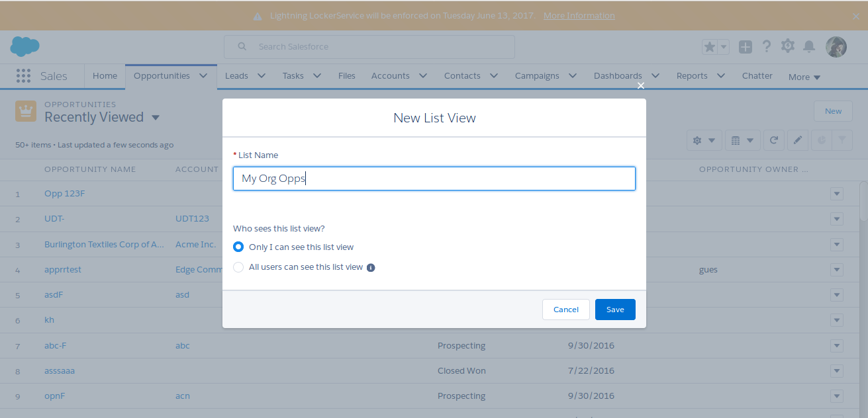Open the App Launcher grid icon

tap(23, 76)
